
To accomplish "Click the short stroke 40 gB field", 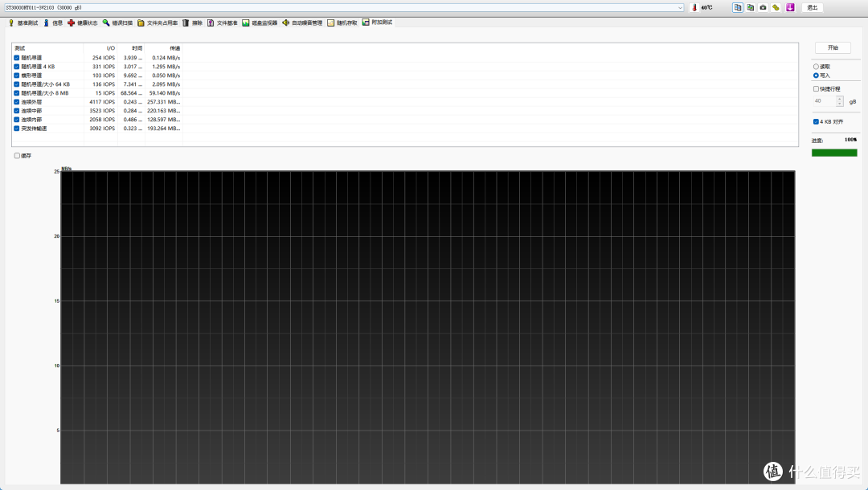I will point(825,101).
